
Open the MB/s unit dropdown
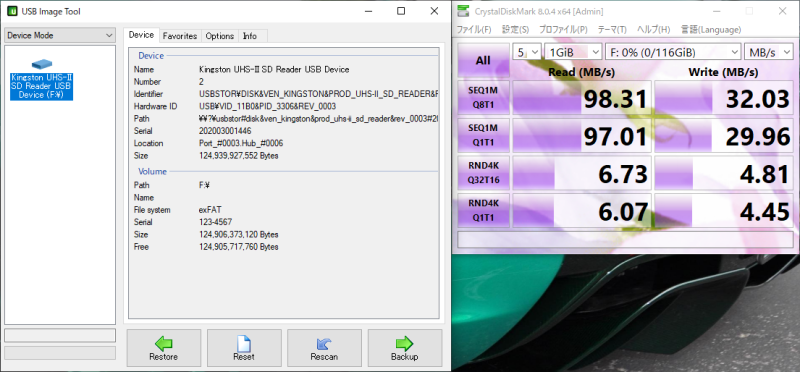coord(768,52)
